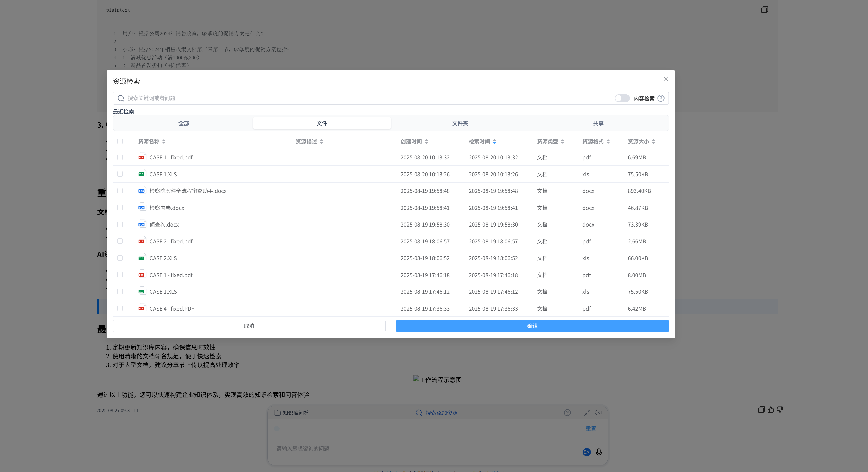Select all files via header checkbox

[120, 141]
